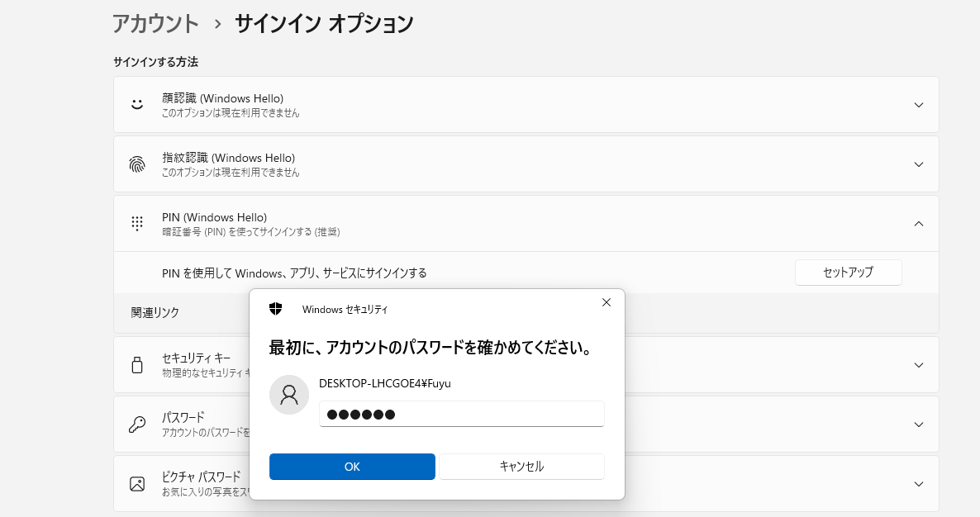Click the PIN を使用して Windows sign-in text
The height and width of the screenshot is (517, 980).
[294, 273]
